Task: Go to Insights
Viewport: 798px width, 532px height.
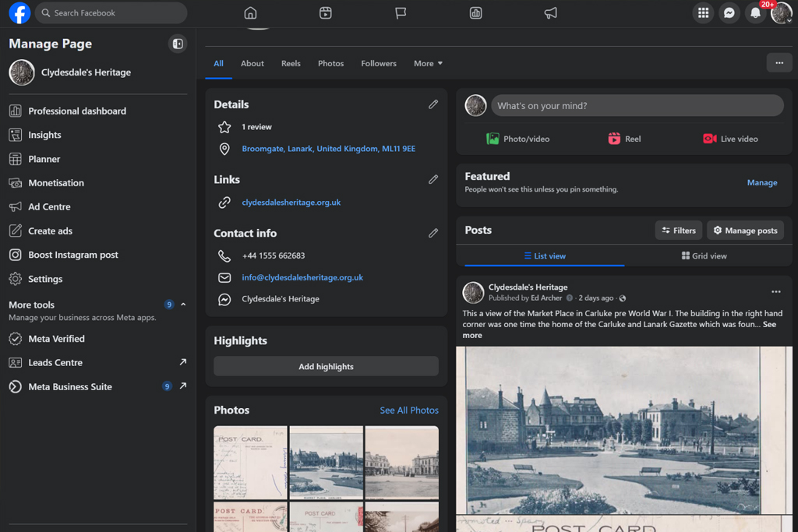Action: [x=97, y=135]
